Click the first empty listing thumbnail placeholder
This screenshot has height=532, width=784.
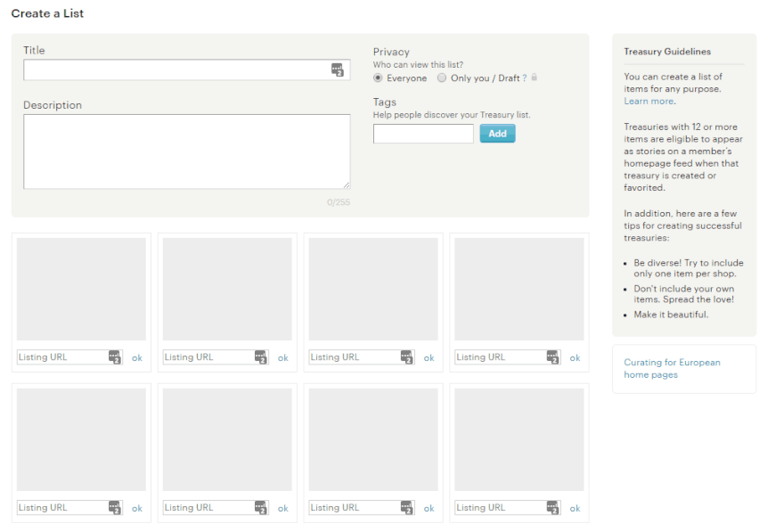pos(81,289)
